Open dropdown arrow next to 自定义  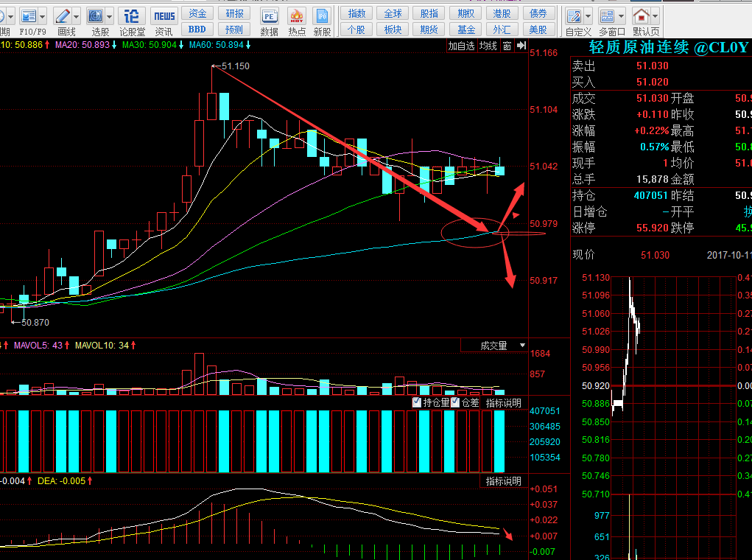click(587, 15)
